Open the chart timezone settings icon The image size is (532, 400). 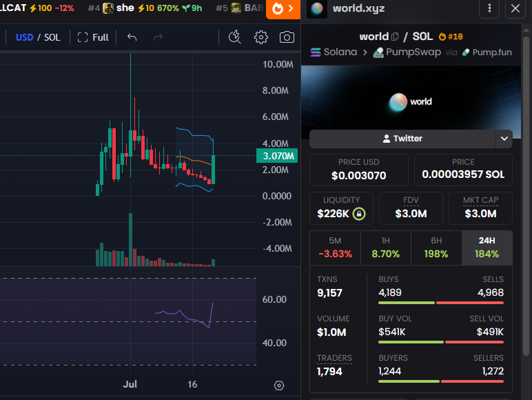click(x=279, y=386)
